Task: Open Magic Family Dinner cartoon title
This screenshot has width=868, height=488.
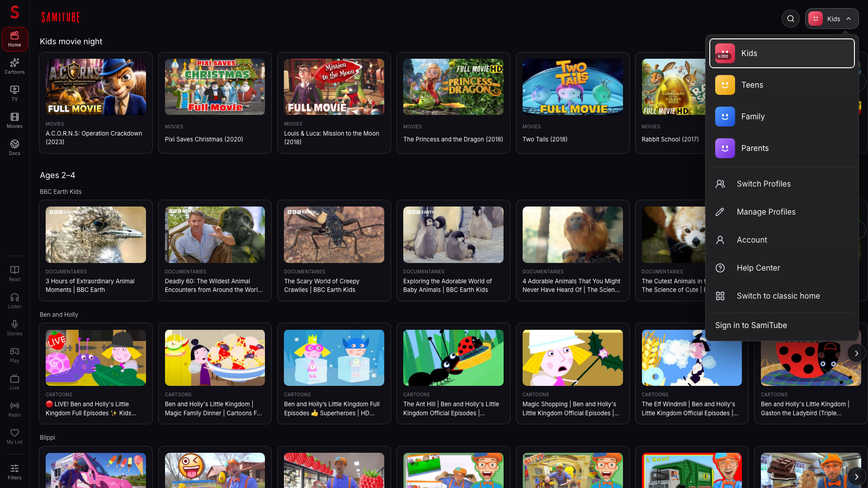Action: click(x=213, y=408)
